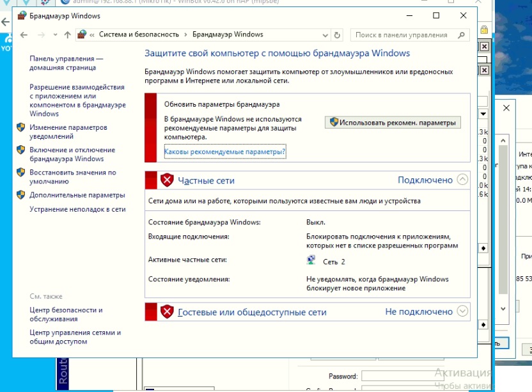Collapse the 'Частные сети' section chevron
Viewport: 532px width, 392px height.
tap(462, 179)
